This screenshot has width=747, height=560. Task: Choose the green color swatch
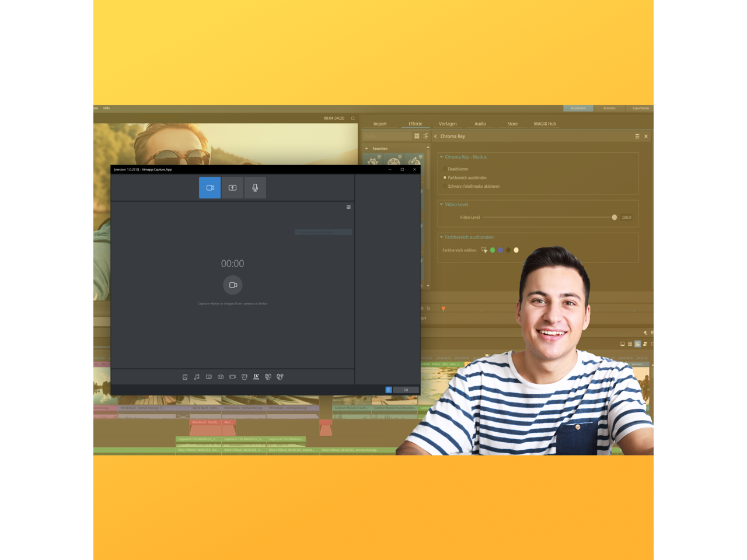(x=493, y=250)
